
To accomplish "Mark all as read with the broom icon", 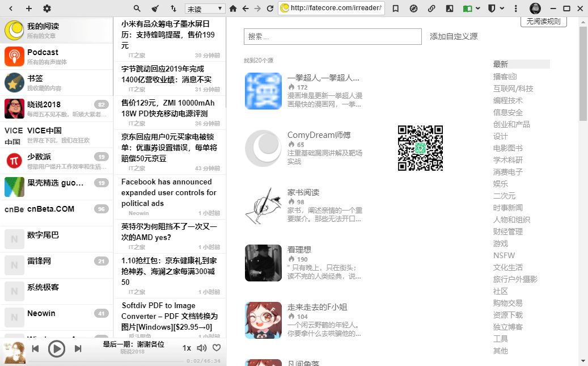I will click(x=155, y=9).
